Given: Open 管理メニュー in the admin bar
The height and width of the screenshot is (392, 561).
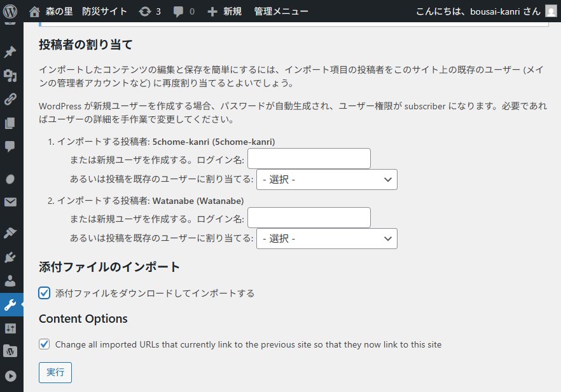Looking at the screenshot, I should (x=281, y=11).
